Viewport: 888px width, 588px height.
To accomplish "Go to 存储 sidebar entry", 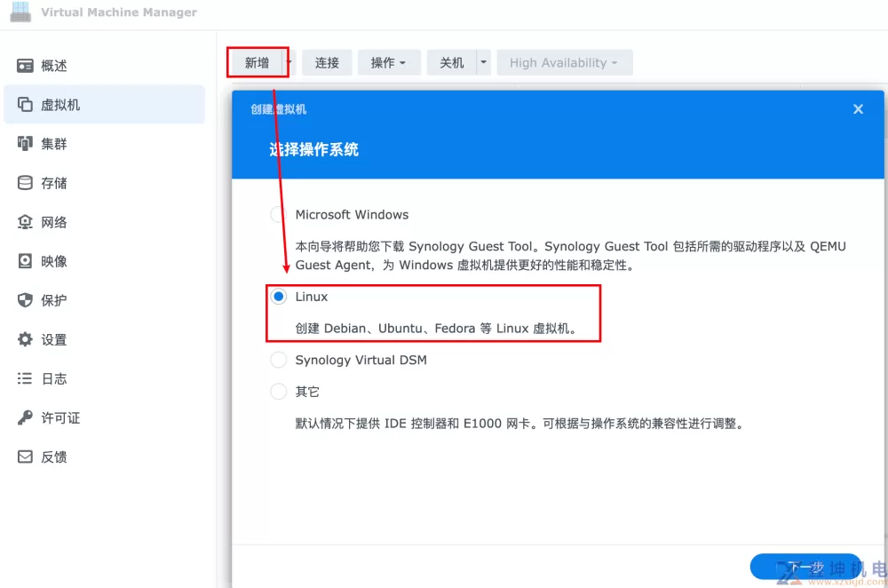I will (x=104, y=182).
